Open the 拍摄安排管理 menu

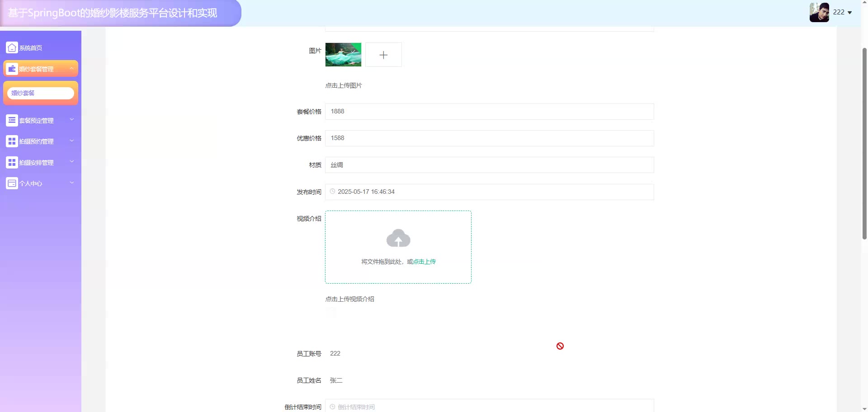(41, 162)
